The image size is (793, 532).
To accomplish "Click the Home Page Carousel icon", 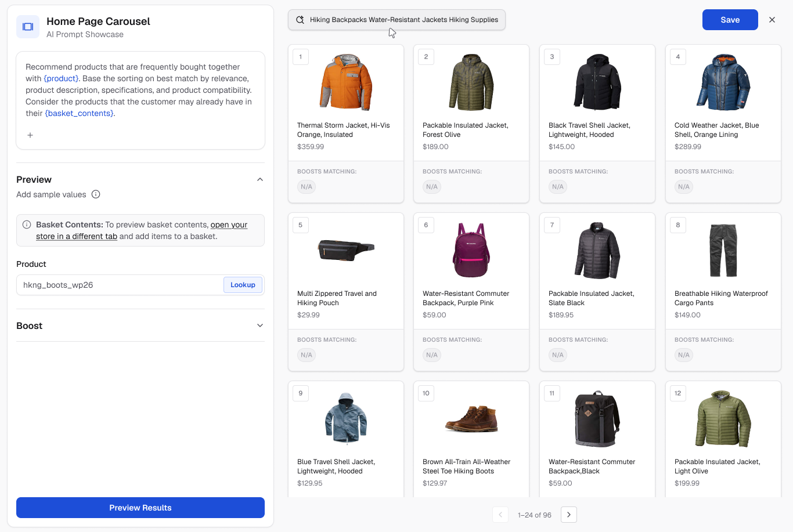I will (28, 27).
